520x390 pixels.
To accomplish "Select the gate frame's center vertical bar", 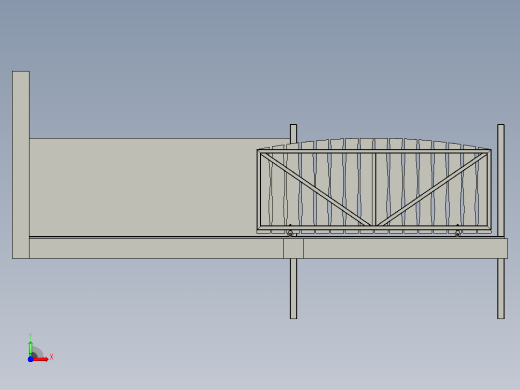I will pyautogui.click(x=375, y=189).
